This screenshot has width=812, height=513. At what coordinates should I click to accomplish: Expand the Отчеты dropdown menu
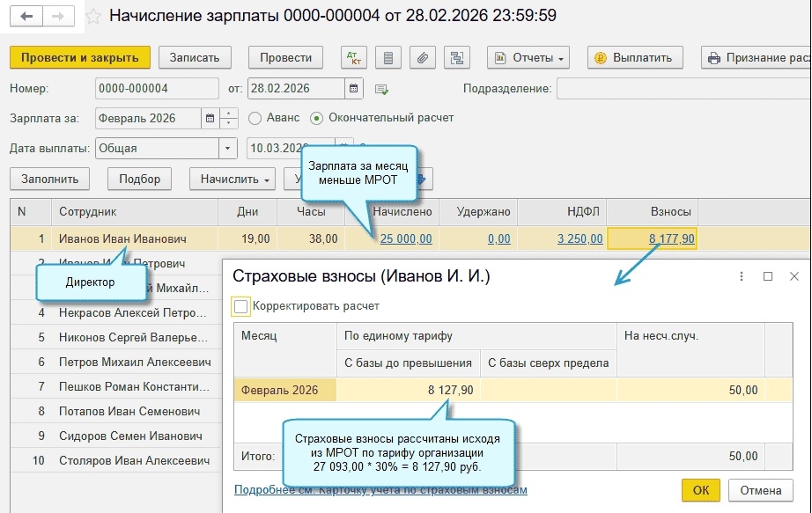pyautogui.click(x=528, y=58)
